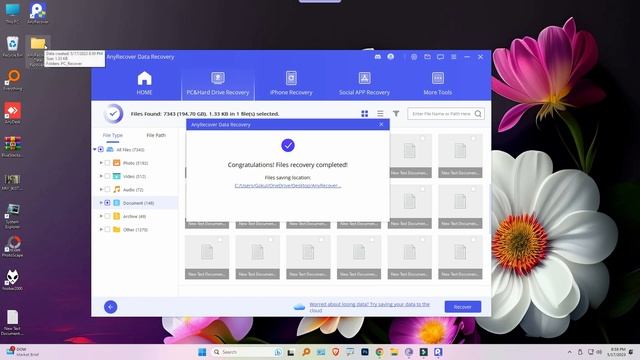The image size is (640, 360).
Task: Open the files saving location link
Action: point(288,186)
